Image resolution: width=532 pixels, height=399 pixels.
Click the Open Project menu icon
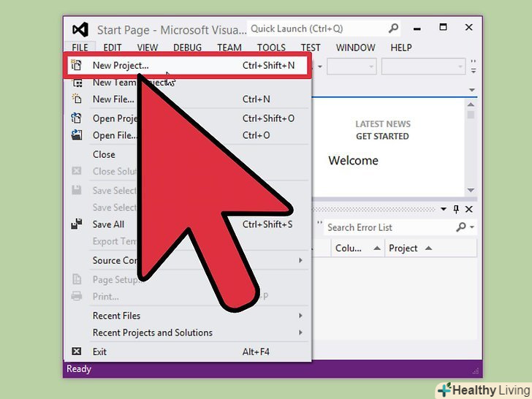point(76,118)
